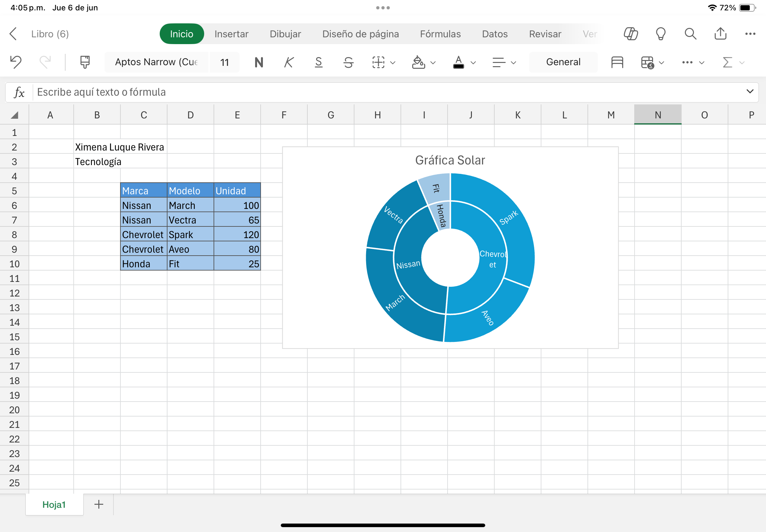Toggle italic K formatting
Image resolution: width=766 pixels, height=532 pixels.
[289, 62]
